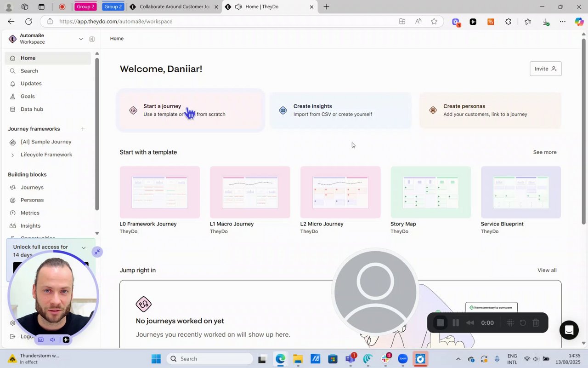Click the Start a journey icon

[133, 110]
